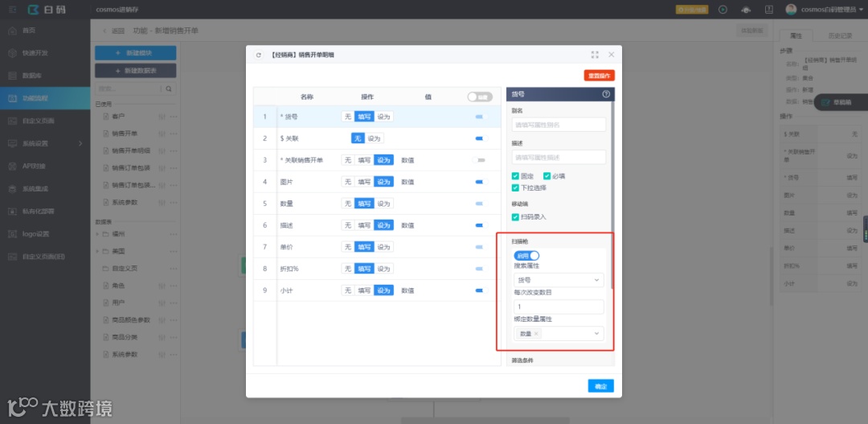Viewport: 868px width, 424px height.
Task: Close the 销售开单明细 dialog
Action: (x=611, y=55)
